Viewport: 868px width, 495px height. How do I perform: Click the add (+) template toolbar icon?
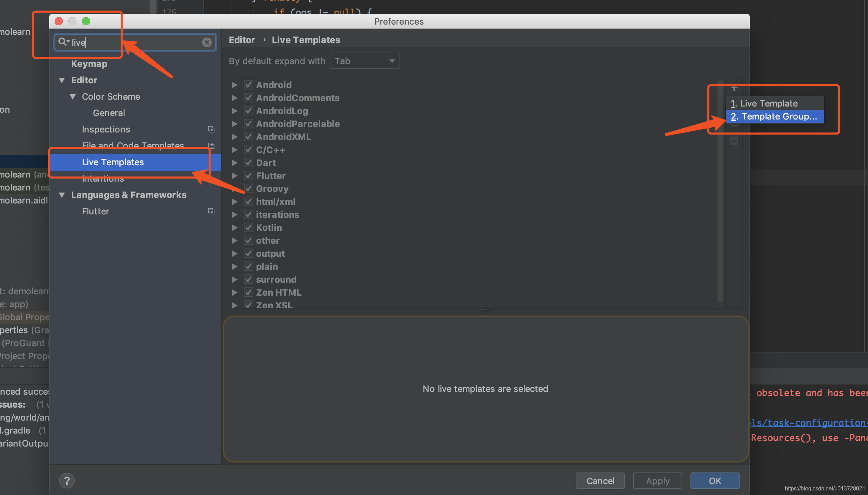[734, 88]
